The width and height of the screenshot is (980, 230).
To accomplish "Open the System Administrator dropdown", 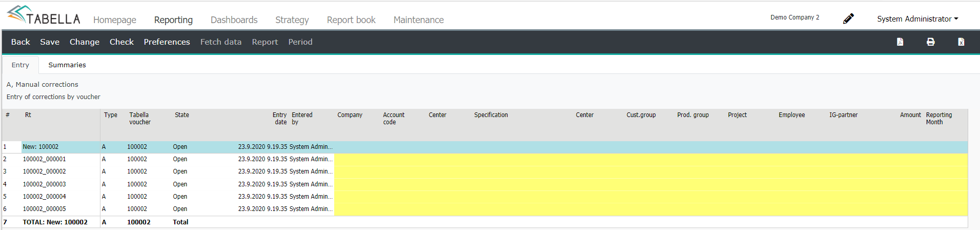I will (x=917, y=19).
